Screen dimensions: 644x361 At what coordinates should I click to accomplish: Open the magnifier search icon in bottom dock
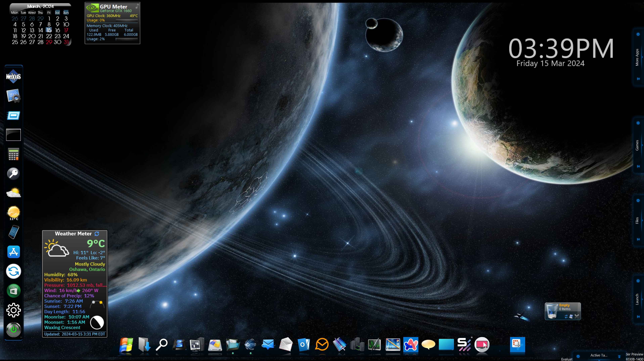pos(162,345)
